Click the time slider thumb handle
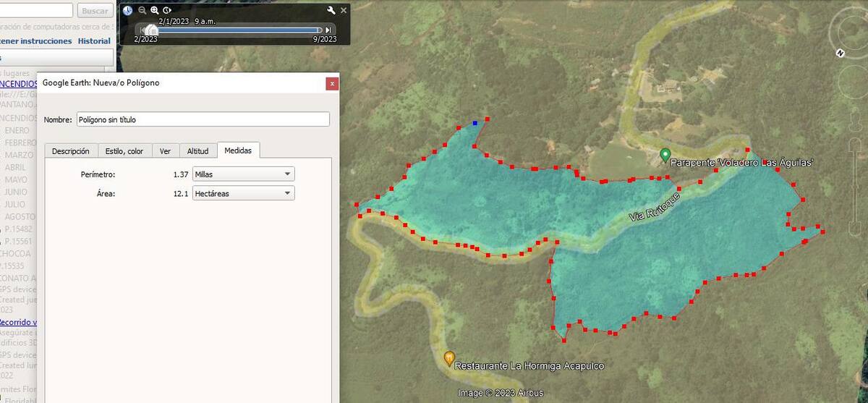The width and height of the screenshot is (868, 403). click(x=151, y=30)
